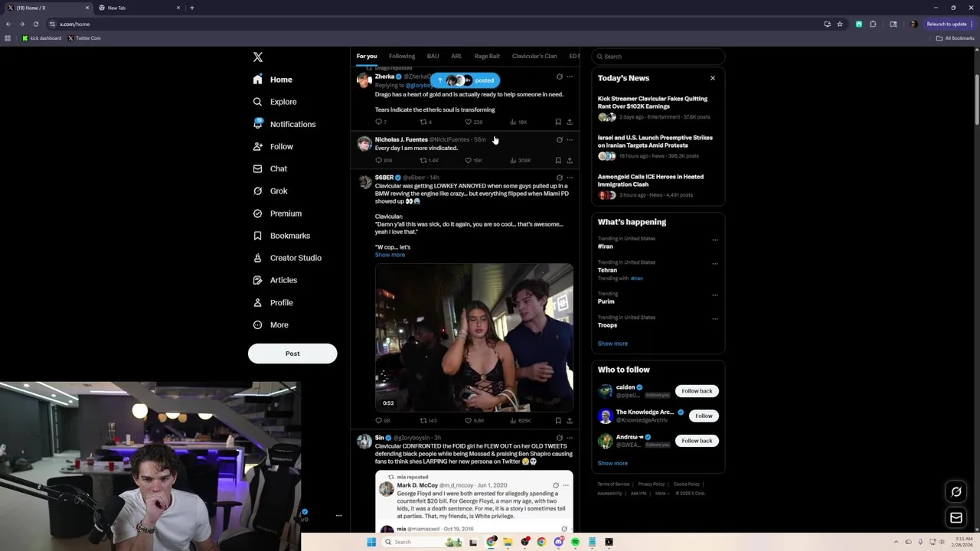
Task: Follow back Andrew
Action: [697, 441]
